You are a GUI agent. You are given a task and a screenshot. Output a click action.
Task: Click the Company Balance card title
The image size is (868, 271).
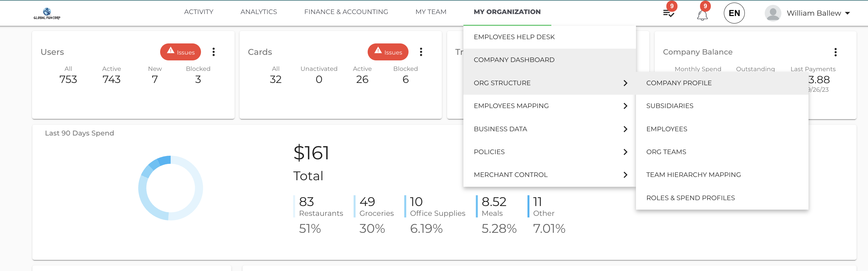[x=697, y=52]
